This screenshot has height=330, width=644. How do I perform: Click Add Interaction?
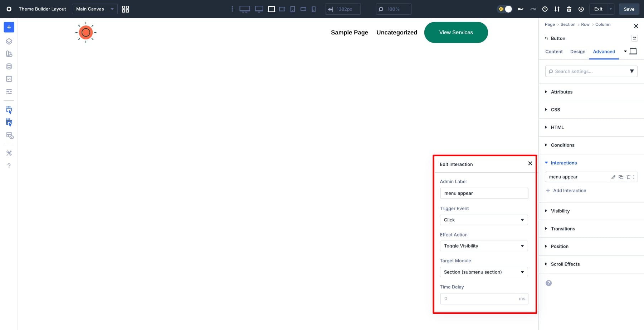coord(570,190)
